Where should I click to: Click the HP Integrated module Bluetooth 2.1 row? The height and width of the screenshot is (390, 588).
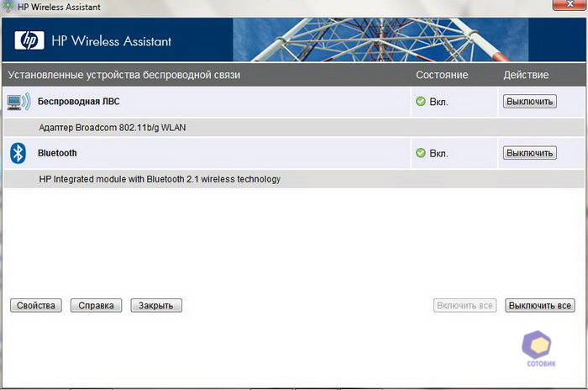point(160,179)
